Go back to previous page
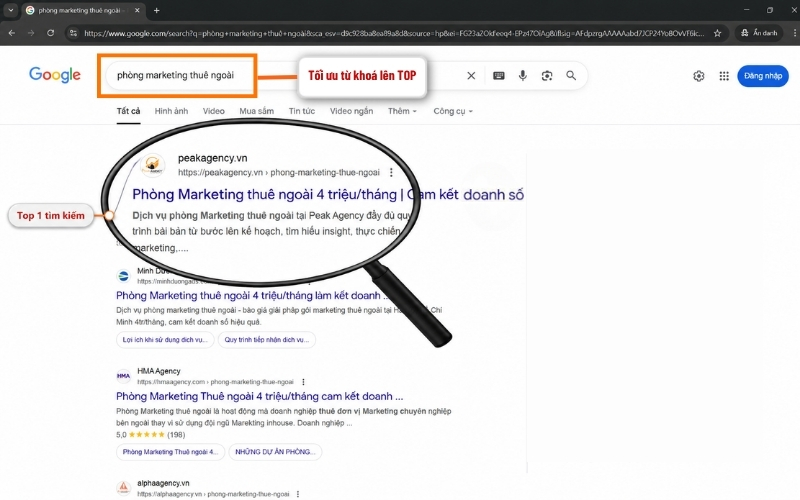This screenshot has width=800, height=500. [12, 33]
